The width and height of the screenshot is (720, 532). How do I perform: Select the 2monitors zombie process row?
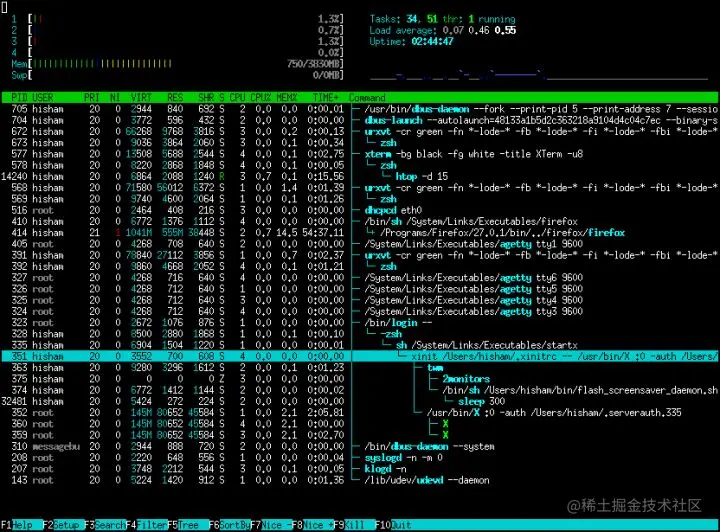coord(360,379)
